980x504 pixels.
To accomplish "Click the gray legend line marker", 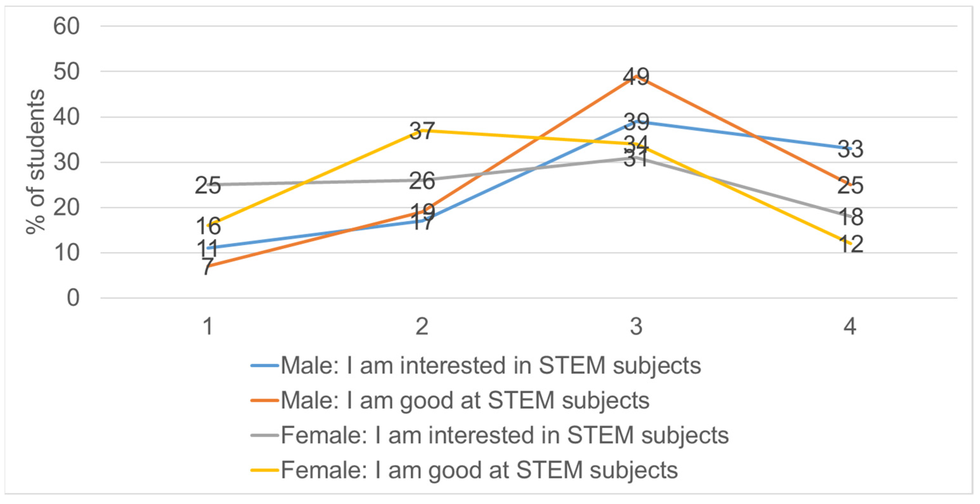I will [264, 435].
